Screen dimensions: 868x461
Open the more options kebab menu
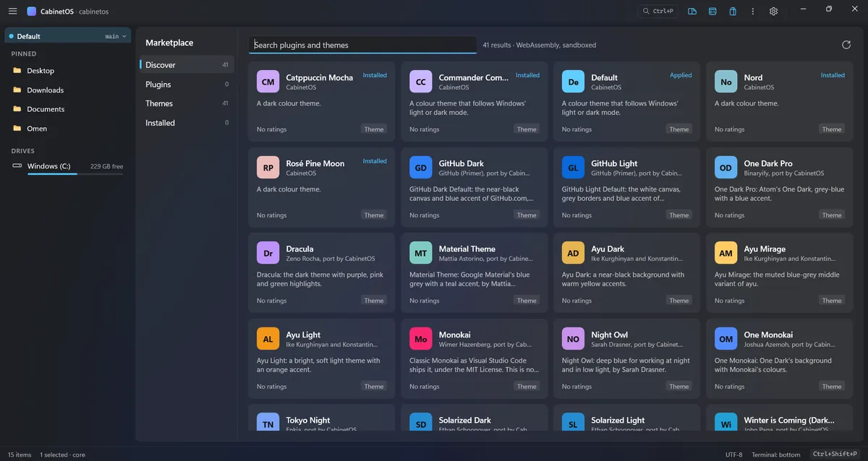753,11
